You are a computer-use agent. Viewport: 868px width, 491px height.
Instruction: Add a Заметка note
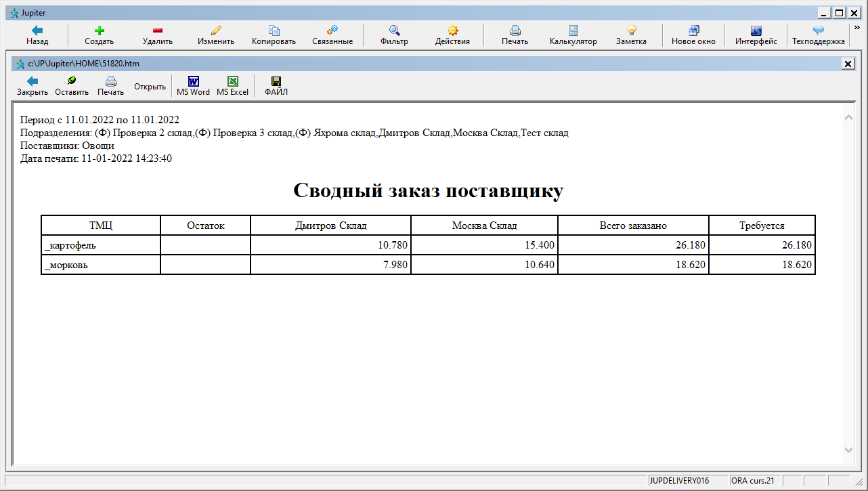click(x=631, y=35)
